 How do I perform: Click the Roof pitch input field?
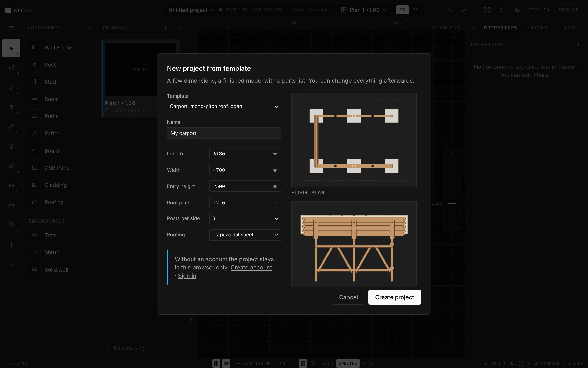pyautogui.click(x=245, y=202)
